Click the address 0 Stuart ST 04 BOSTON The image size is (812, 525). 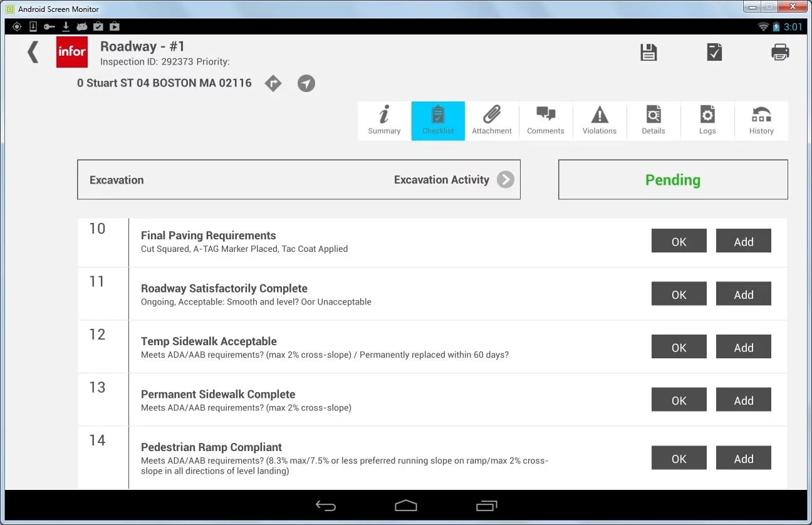[x=164, y=83]
